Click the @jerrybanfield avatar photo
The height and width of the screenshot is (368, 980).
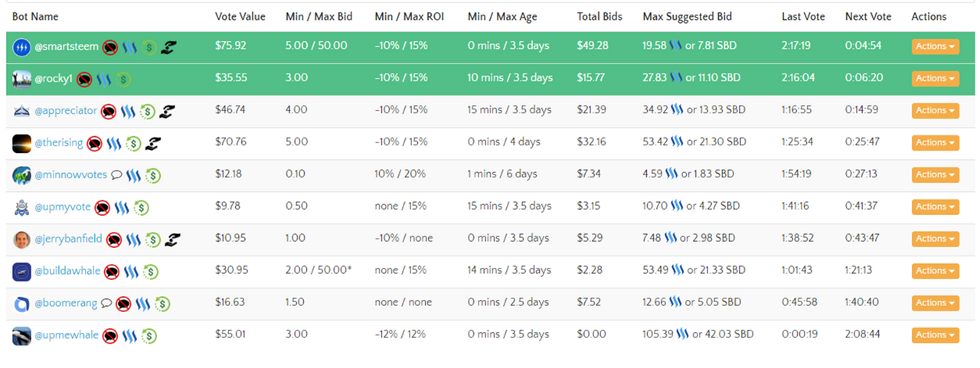21,239
